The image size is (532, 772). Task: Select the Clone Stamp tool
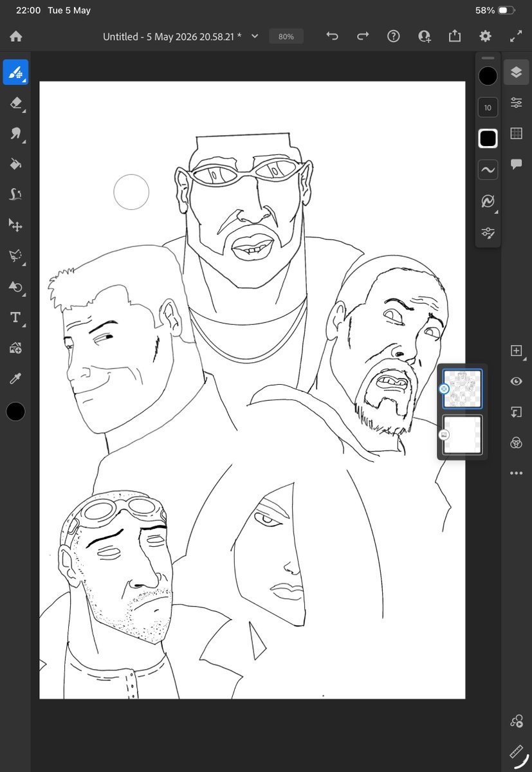15,194
